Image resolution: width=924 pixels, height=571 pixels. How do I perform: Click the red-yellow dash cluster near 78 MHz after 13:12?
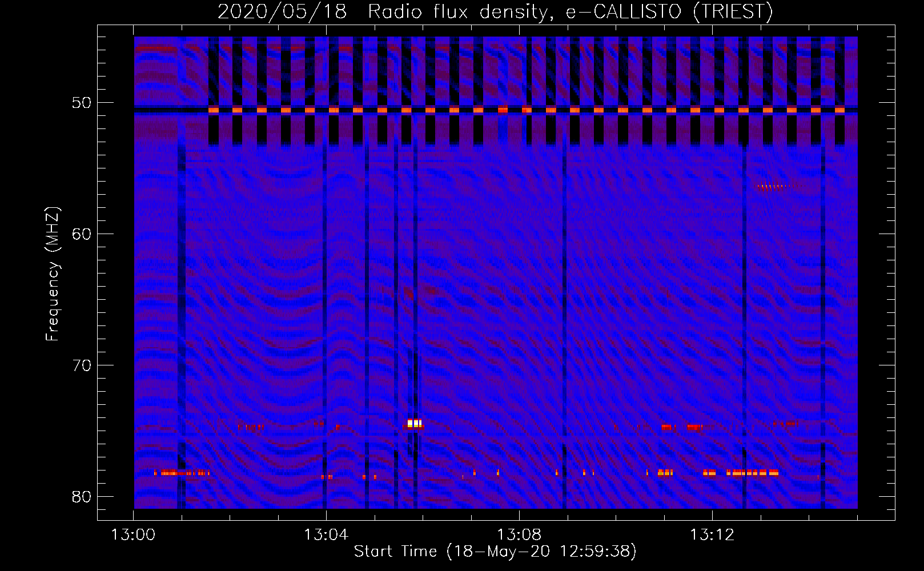[752, 473]
